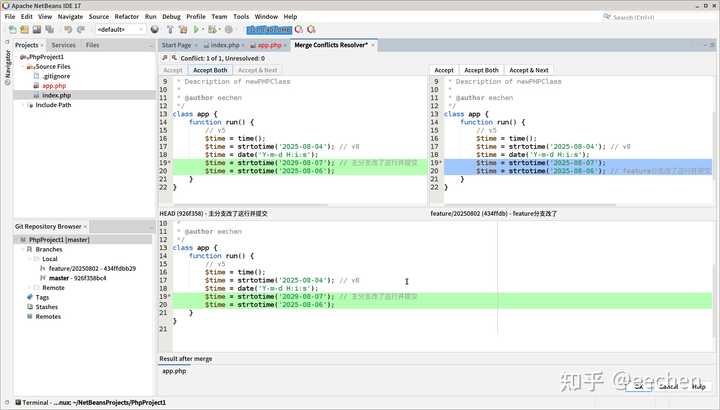
Task: Click the Save All toolbar icon
Action: (x=49, y=29)
